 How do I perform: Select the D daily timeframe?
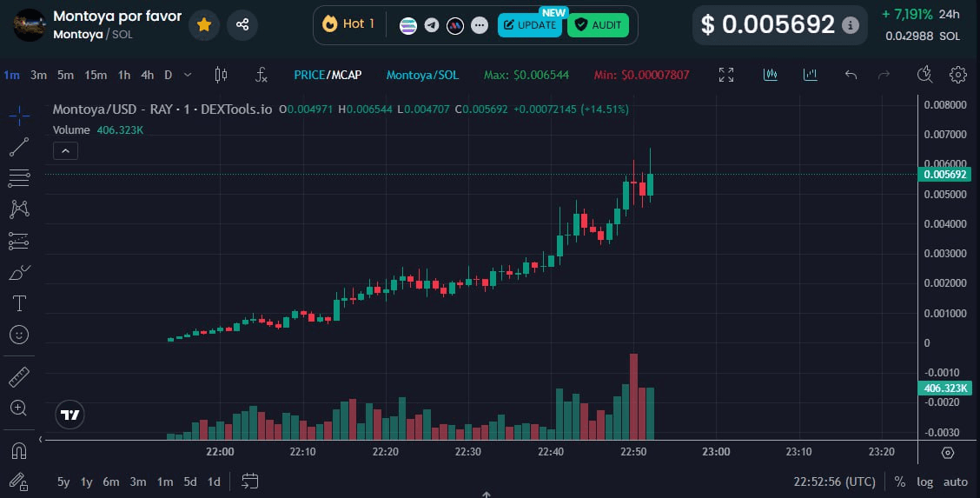click(x=169, y=75)
